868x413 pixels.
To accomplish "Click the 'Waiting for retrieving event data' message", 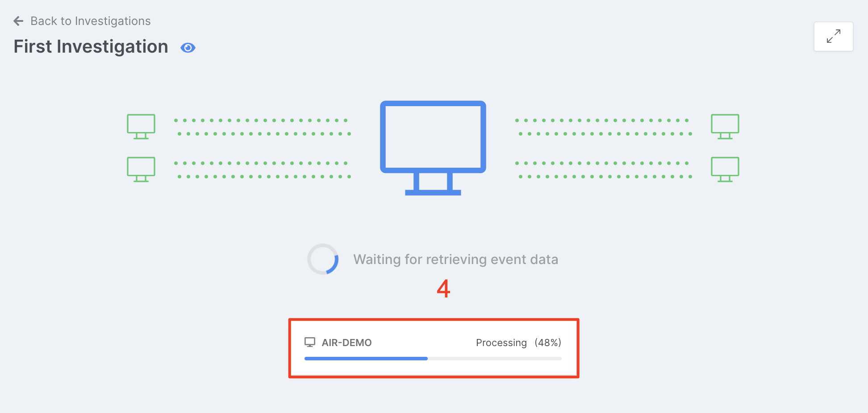I will click(455, 260).
